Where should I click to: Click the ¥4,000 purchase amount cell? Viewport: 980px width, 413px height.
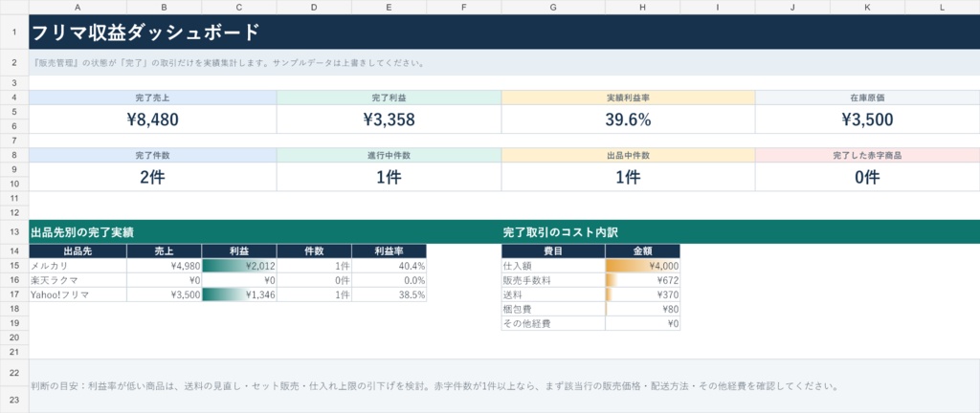(642, 266)
